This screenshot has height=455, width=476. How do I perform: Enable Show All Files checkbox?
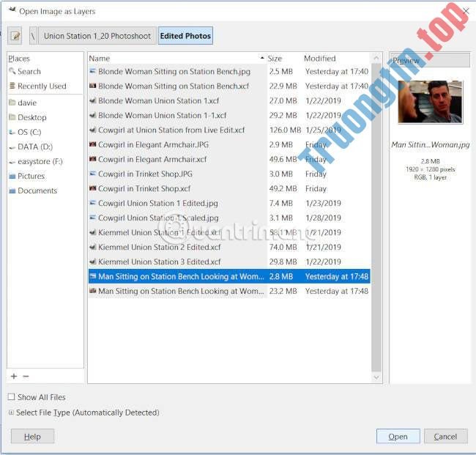[x=11, y=396]
